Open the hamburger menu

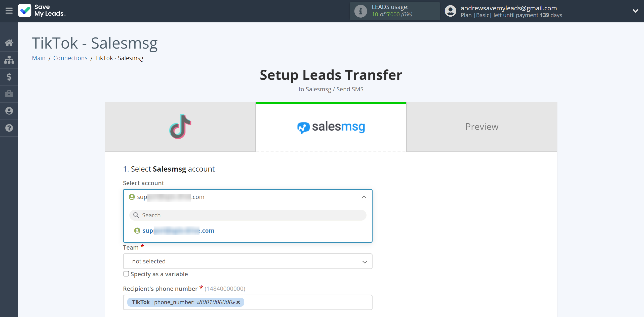(x=9, y=11)
